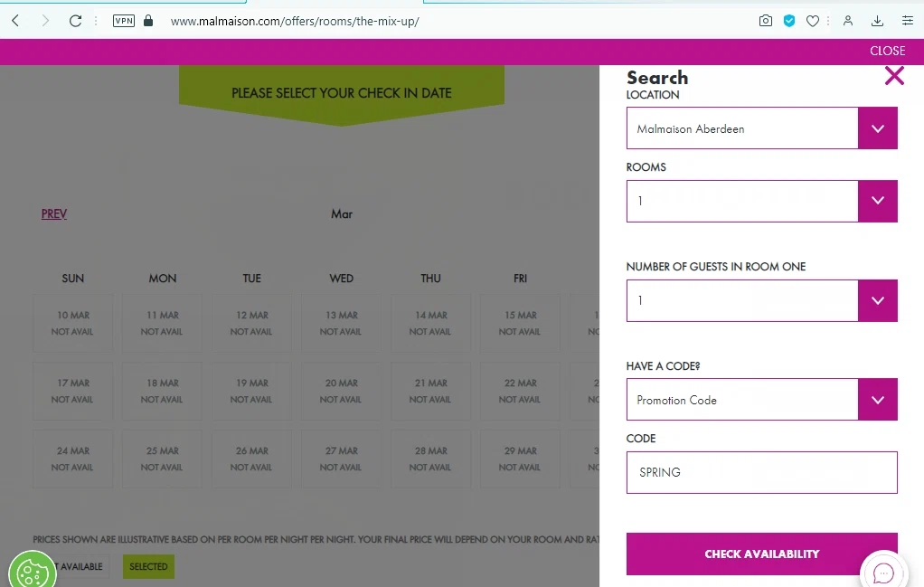Viewport: 924px width, 587px height.
Task: Go back to the previous page
Action: pyautogui.click(x=16, y=21)
